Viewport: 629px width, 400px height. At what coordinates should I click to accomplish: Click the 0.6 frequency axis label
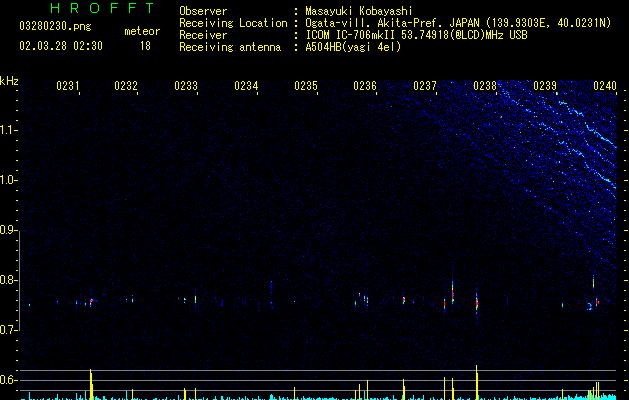tap(9, 380)
